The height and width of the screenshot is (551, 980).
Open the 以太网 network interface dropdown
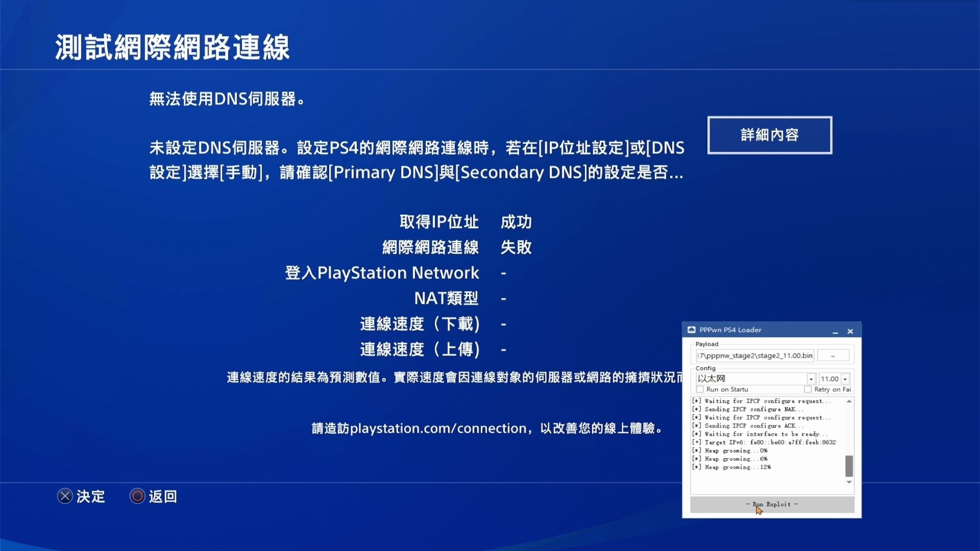(x=811, y=379)
